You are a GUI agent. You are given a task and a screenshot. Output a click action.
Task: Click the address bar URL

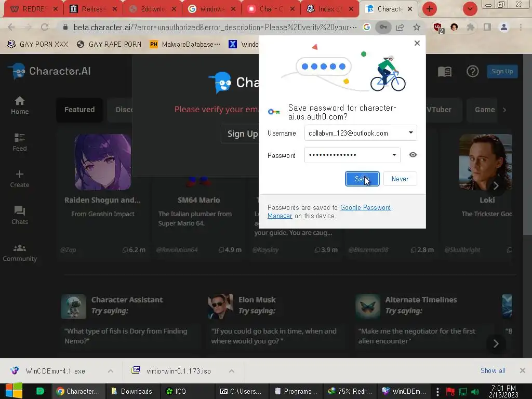[x=215, y=27]
